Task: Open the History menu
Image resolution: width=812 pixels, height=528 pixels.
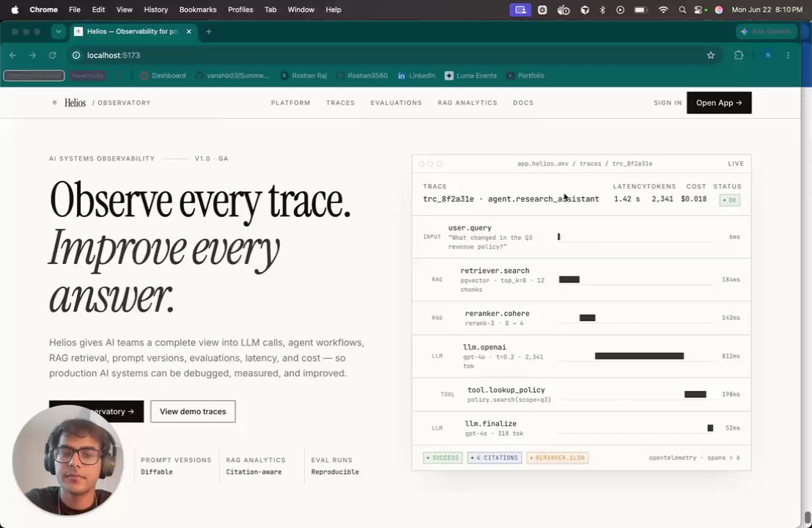Action: (156, 10)
